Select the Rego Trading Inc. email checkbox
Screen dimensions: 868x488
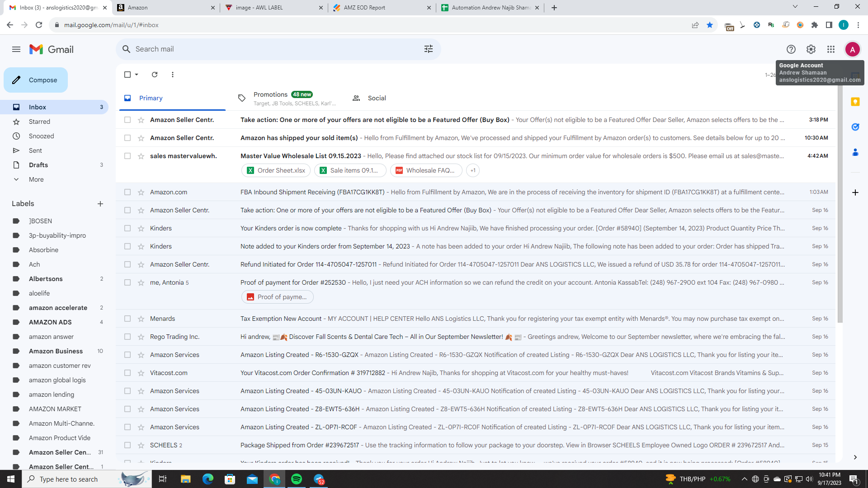coord(127,337)
